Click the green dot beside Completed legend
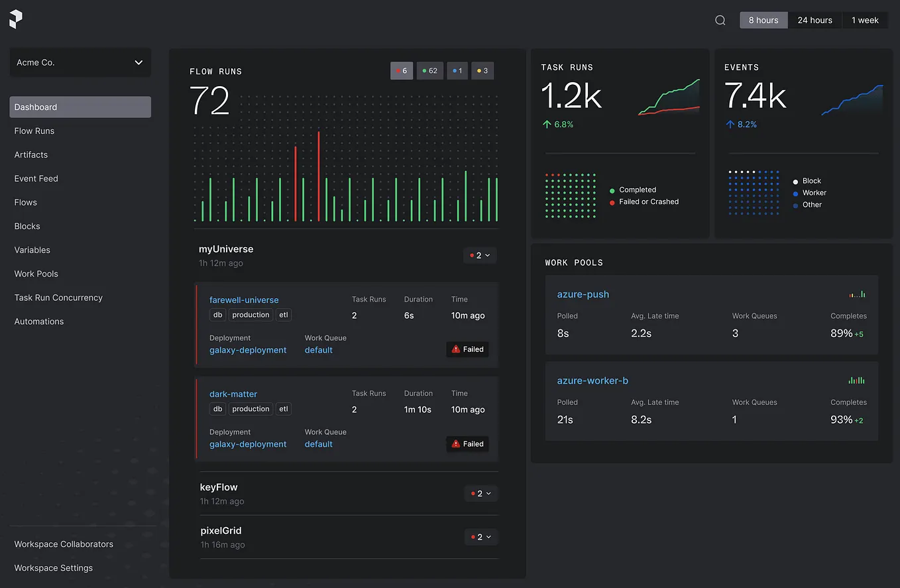This screenshot has width=900, height=588. 611,190
